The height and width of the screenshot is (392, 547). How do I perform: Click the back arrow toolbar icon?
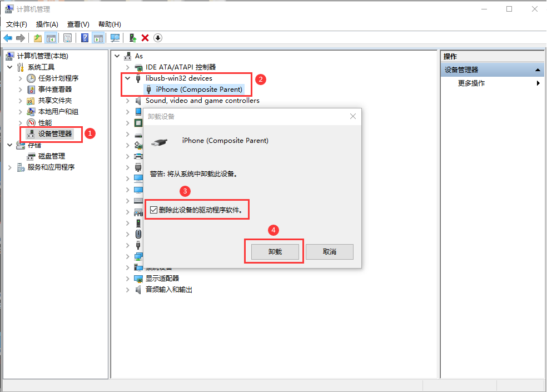coord(8,38)
